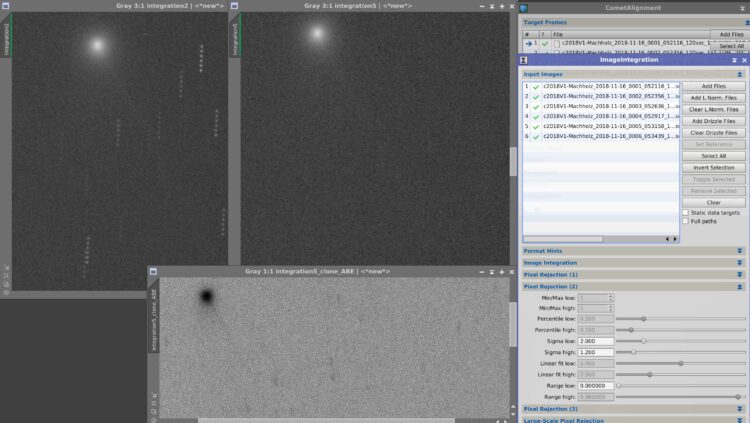The width and height of the screenshot is (750, 423).
Task: Toggle green checkmark of input image 4
Action: (536, 117)
